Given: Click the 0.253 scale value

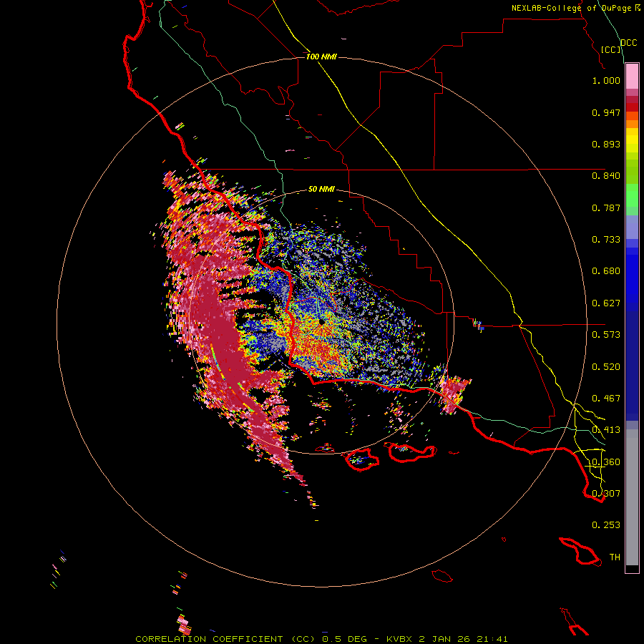Looking at the screenshot, I should tap(606, 525).
